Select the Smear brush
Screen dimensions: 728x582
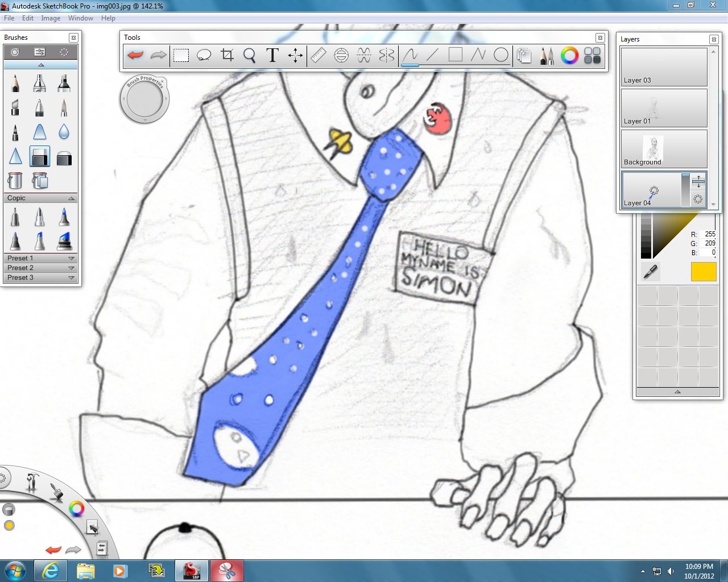click(x=39, y=132)
